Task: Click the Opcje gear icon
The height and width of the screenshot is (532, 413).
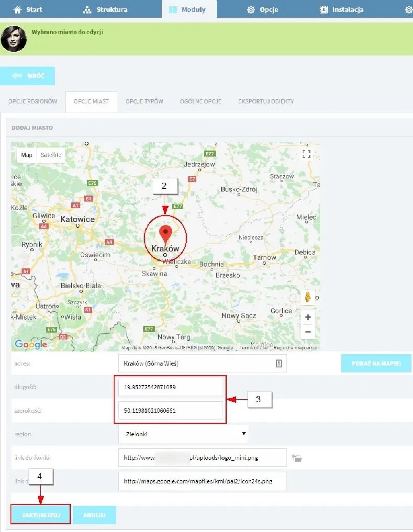Action: click(251, 9)
